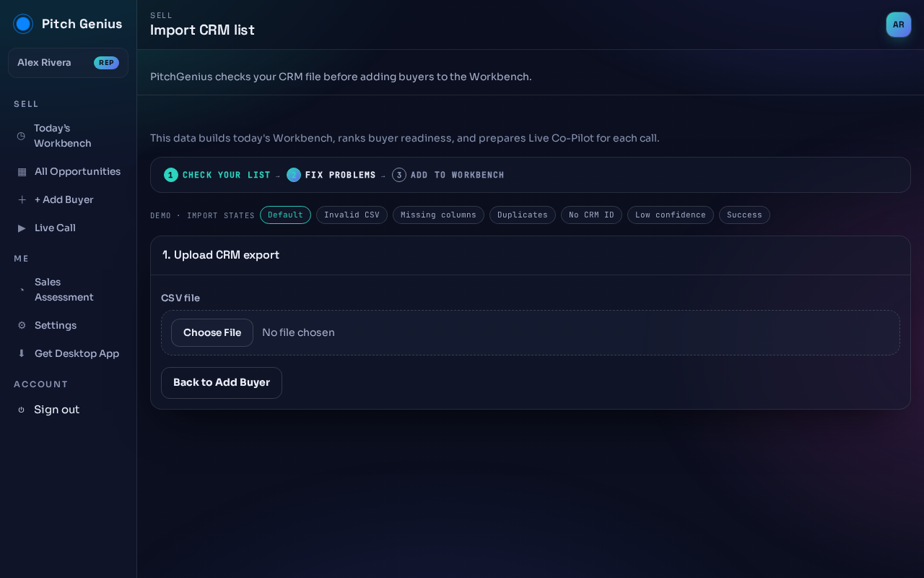Click the Check Your List step label
This screenshot has width=924, height=578.
click(x=227, y=175)
